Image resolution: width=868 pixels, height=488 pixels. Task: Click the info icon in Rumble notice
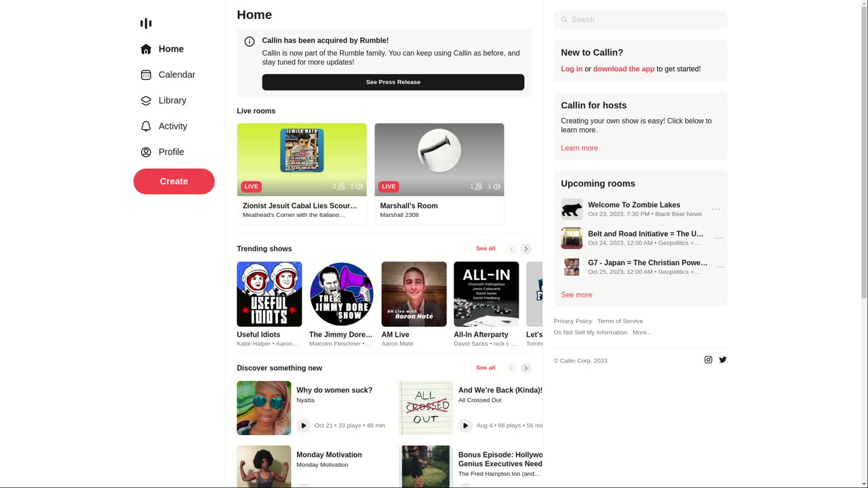click(250, 41)
